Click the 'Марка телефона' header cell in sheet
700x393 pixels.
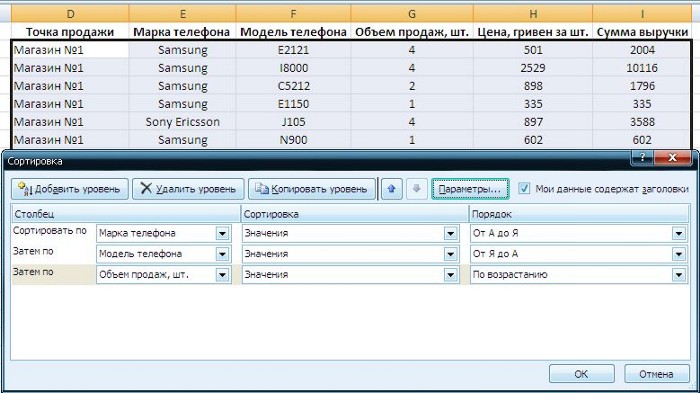pyautogui.click(x=182, y=32)
